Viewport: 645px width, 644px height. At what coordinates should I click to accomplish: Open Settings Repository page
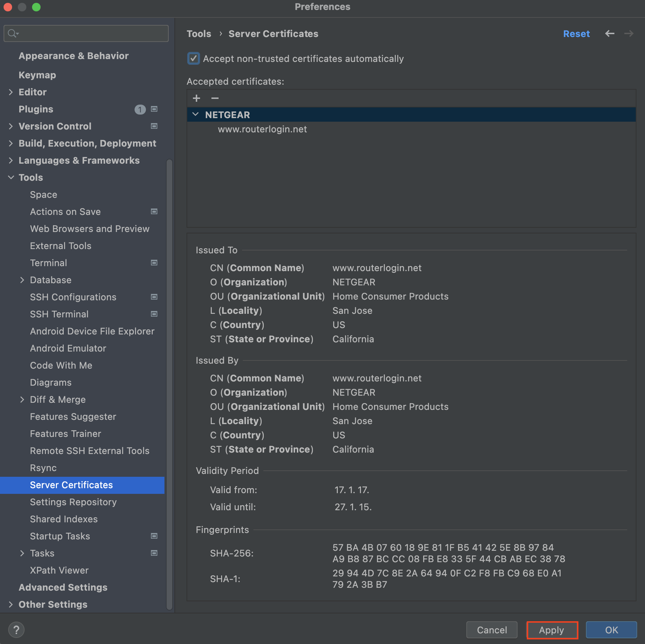(x=73, y=502)
